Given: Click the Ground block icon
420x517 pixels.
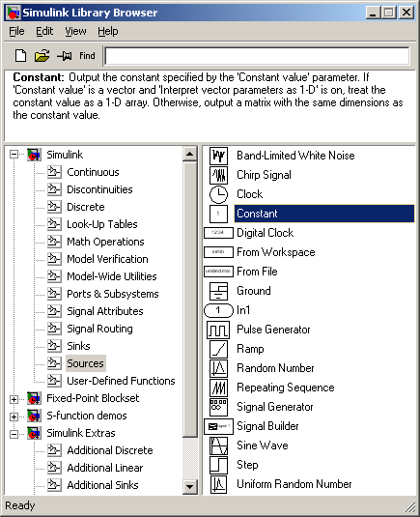Looking at the screenshot, I should 218,291.
